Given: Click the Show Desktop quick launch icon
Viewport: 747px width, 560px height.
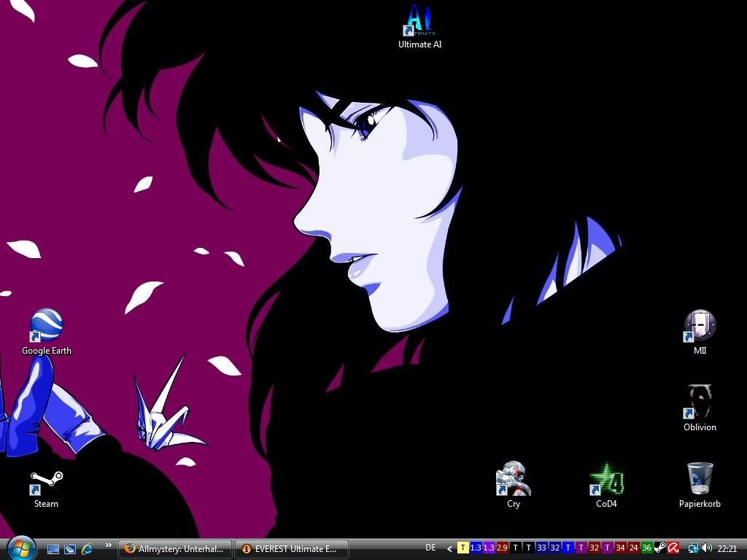Looking at the screenshot, I should click(x=53, y=549).
